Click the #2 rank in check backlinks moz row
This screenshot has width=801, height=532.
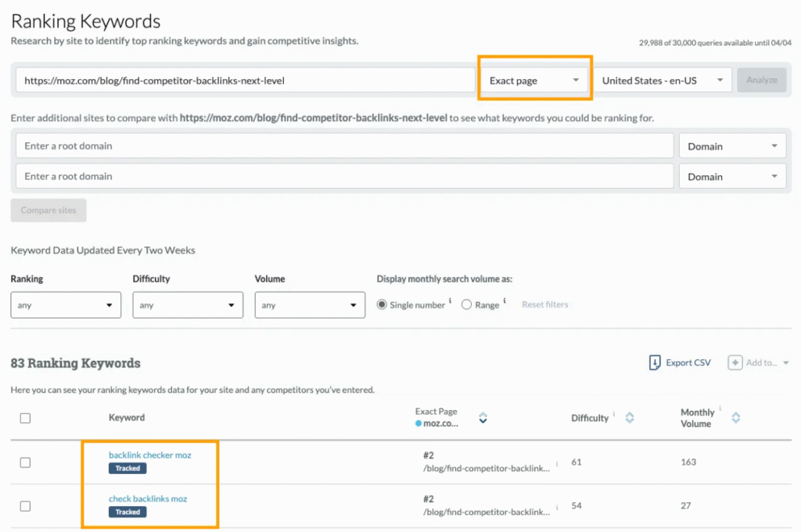point(428,499)
